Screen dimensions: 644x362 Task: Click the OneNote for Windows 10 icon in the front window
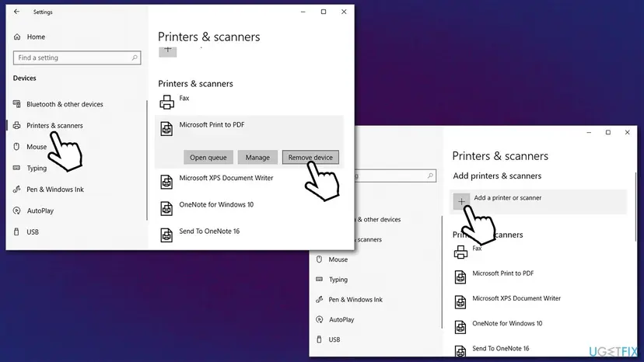click(166, 208)
